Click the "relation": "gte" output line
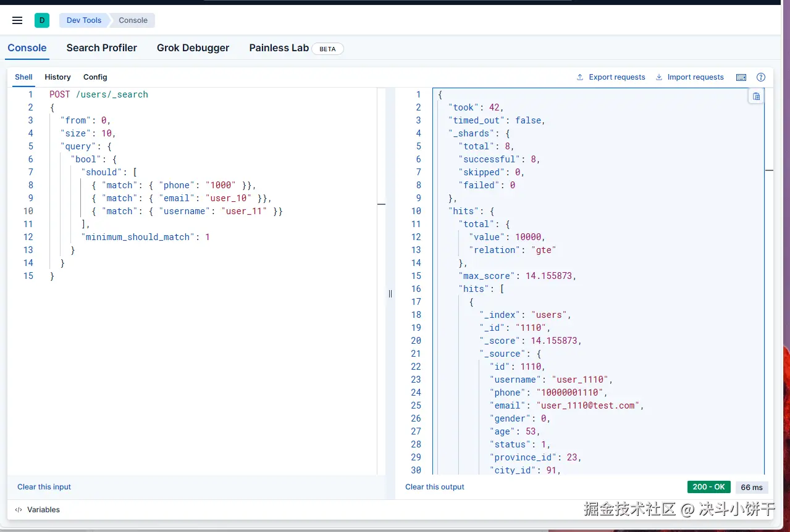Viewport: 790px width, 532px height. 513,250
